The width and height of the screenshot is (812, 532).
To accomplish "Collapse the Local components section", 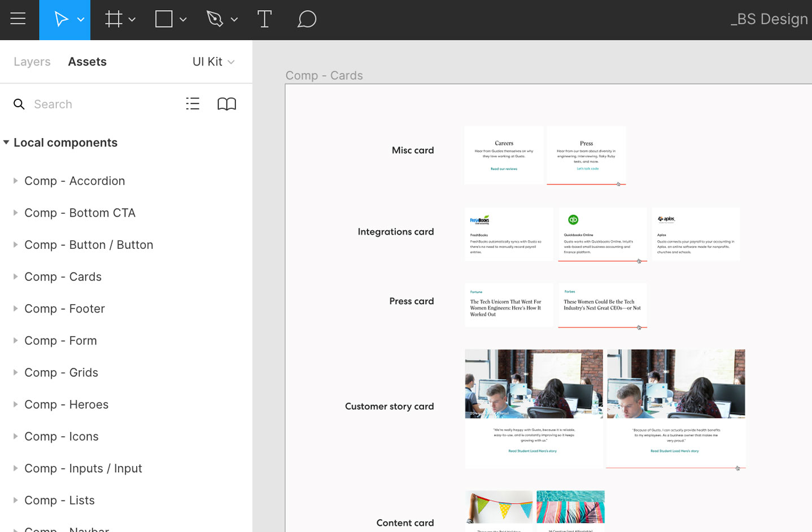I will [6, 142].
